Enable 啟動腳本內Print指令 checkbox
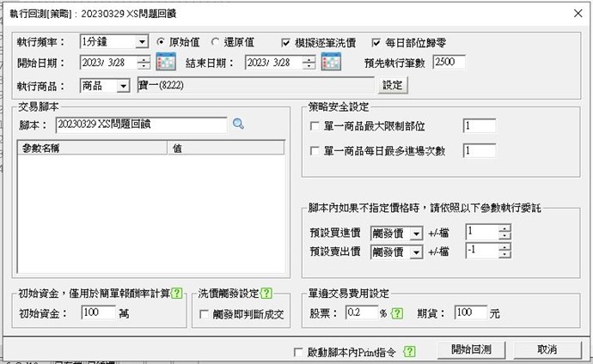This screenshot has height=364, width=593. [298, 352]
